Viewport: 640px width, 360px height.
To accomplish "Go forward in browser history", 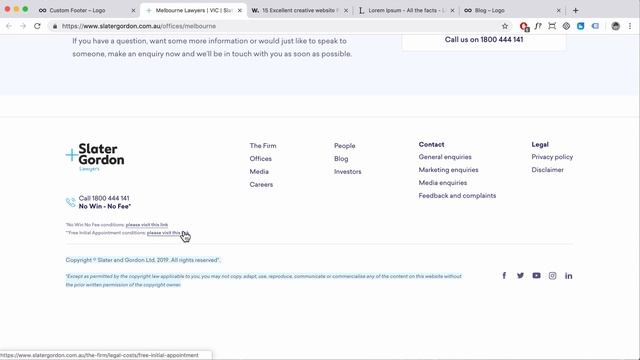I will point(23,26).
